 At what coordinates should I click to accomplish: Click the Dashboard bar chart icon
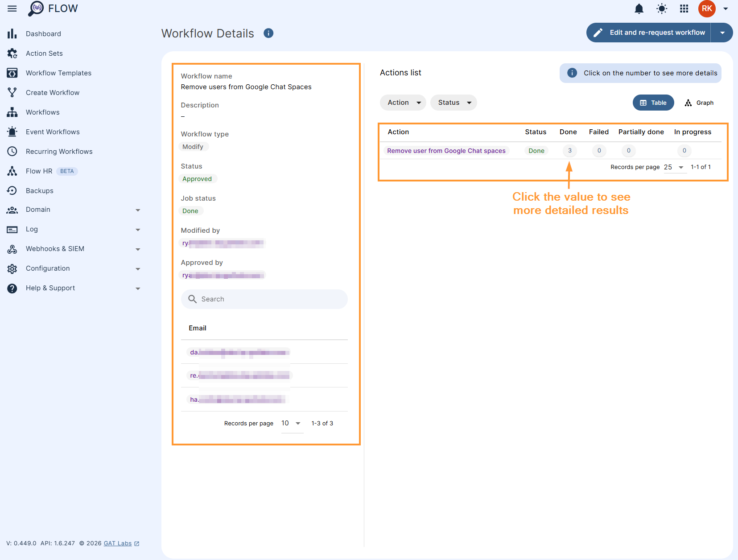pos(12,34)
